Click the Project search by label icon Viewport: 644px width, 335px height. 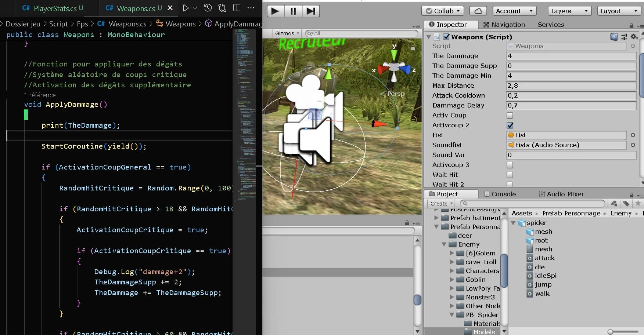(x=626, y=203)
